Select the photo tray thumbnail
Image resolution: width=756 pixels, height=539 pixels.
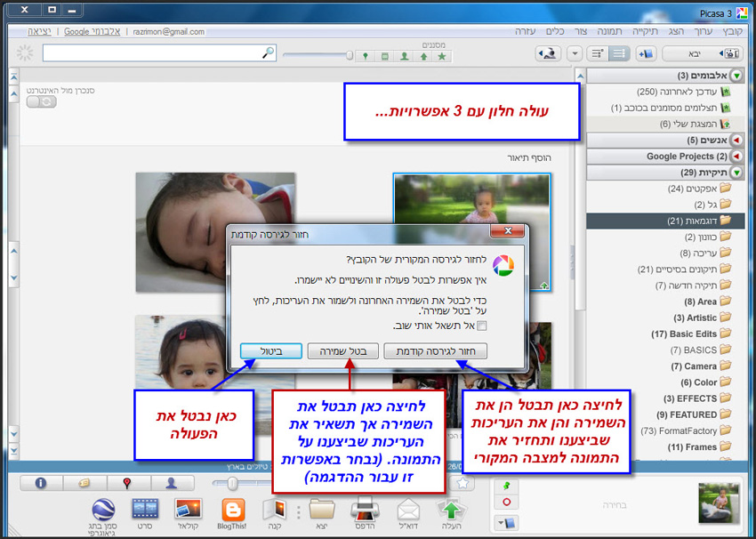[x=719, y=503]
